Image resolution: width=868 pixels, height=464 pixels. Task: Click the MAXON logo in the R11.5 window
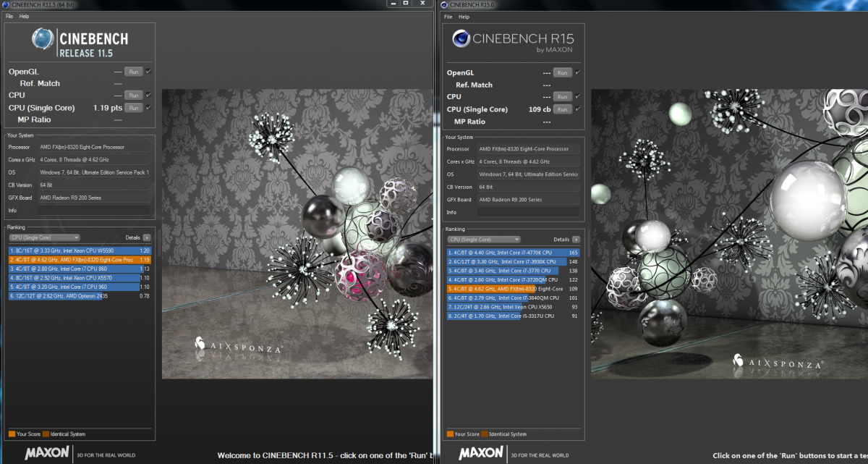pos(47,453)
